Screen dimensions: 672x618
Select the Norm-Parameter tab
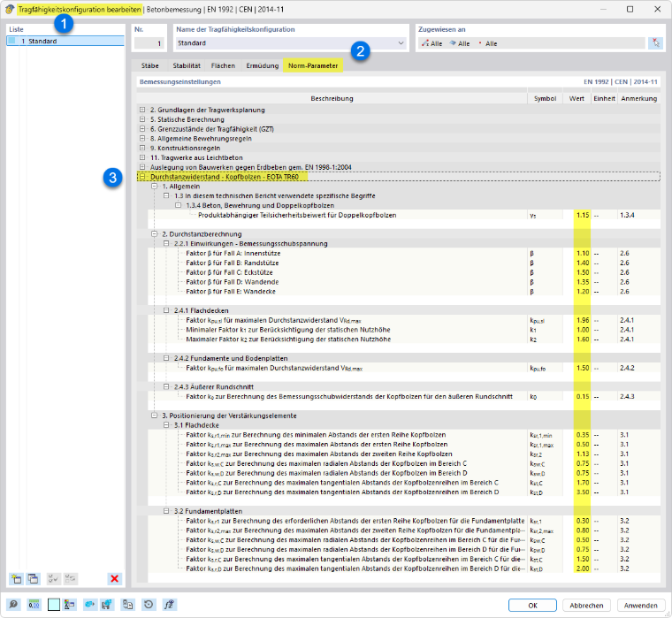pos(313,65)
